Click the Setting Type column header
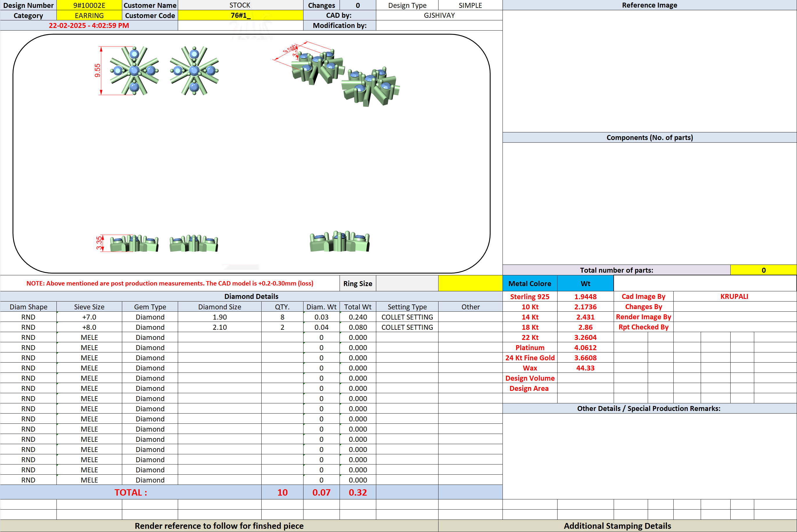The width and height of the screenshot is (797, 532). pyautogui.click(x=407, y=307)
